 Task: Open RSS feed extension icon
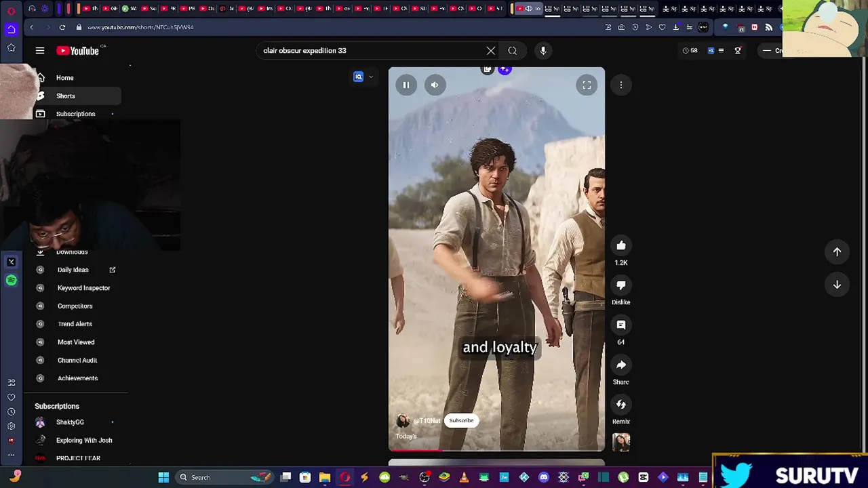tap(768, 27)
